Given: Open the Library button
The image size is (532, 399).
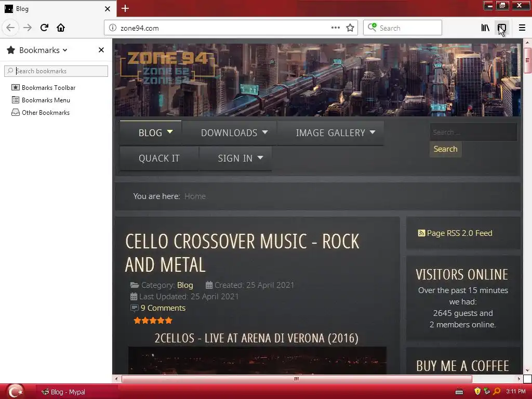Looking at the screenshot, I should click(x=485, y=28).
